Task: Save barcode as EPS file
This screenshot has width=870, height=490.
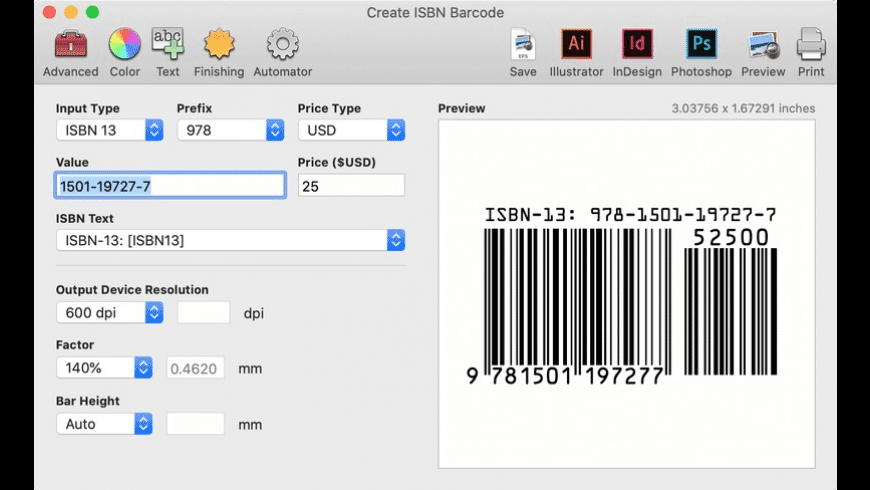Action: point(523,45)
